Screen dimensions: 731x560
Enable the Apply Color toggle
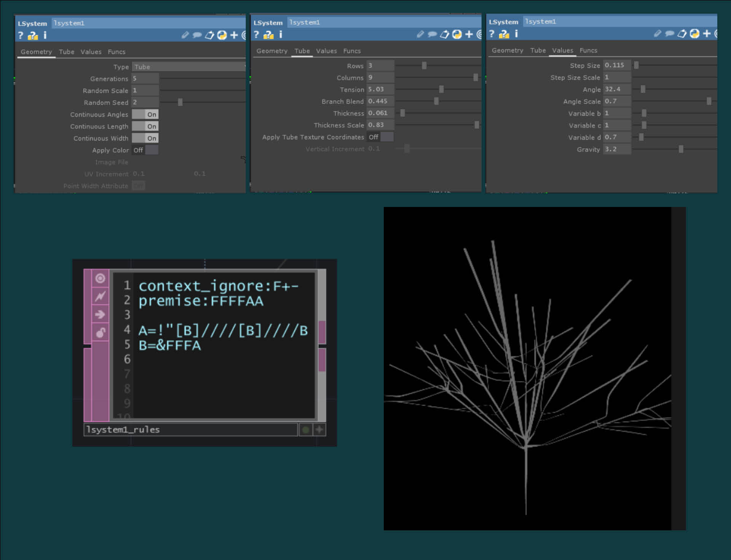pyautogui.click(x=145, y=150)
